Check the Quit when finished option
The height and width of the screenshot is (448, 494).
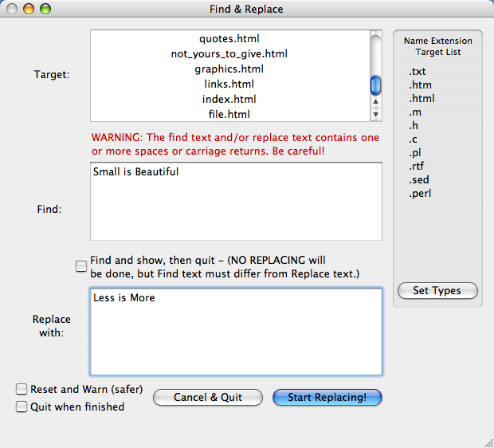(x=22, y=407)
